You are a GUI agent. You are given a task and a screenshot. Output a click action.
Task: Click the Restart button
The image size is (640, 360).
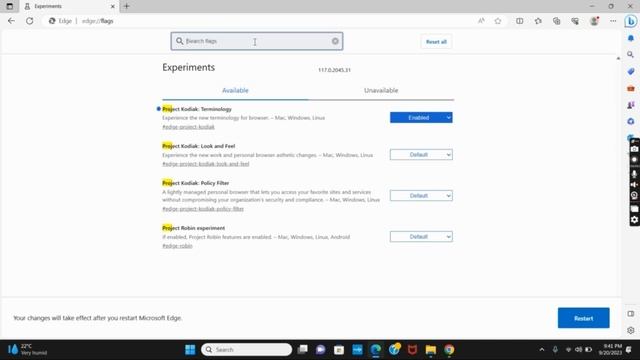[584, 318]
